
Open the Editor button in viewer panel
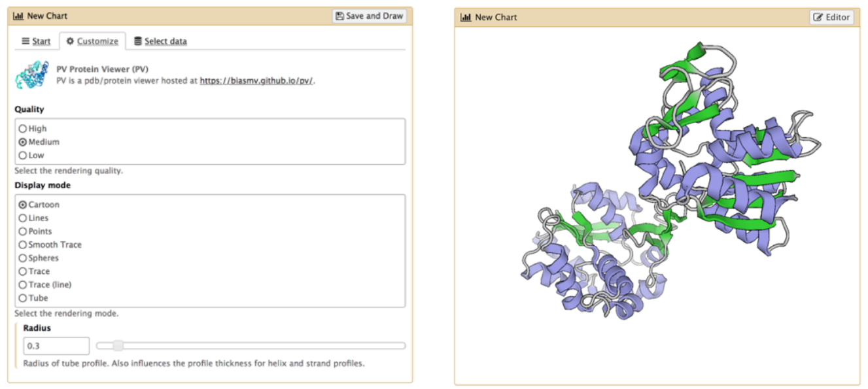point(831,17)
